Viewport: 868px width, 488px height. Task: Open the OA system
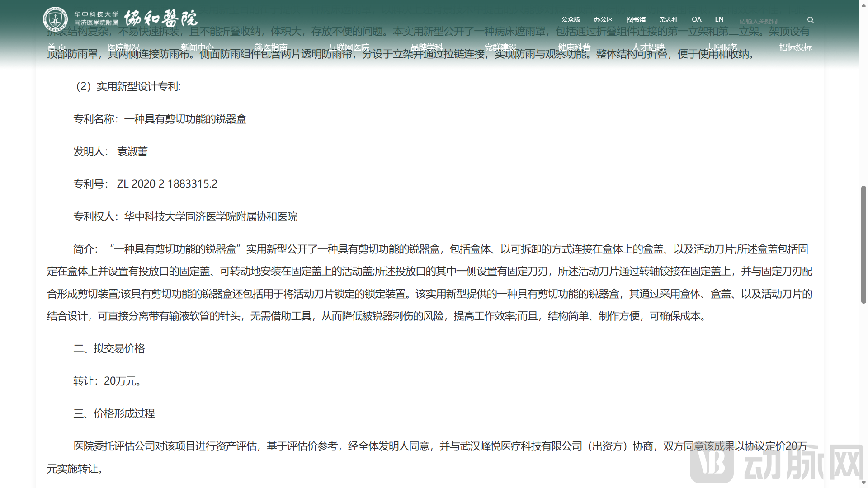[x=696, y=19]
